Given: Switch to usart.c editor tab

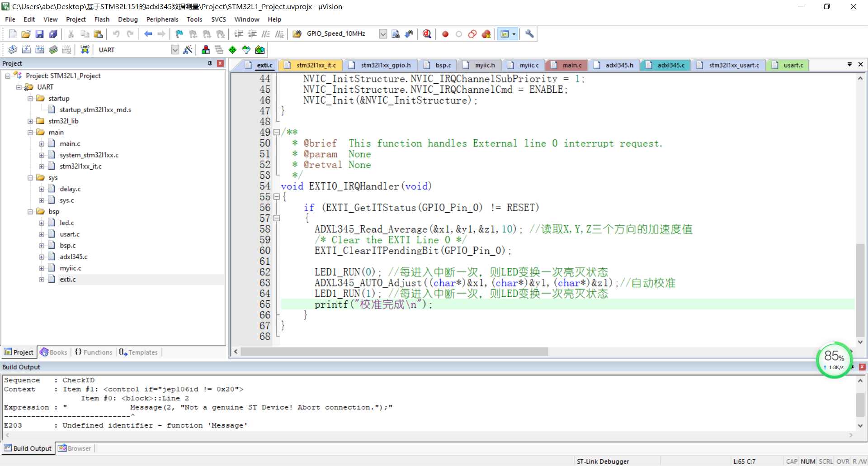Looking at the screenshot, I should 788,65.
